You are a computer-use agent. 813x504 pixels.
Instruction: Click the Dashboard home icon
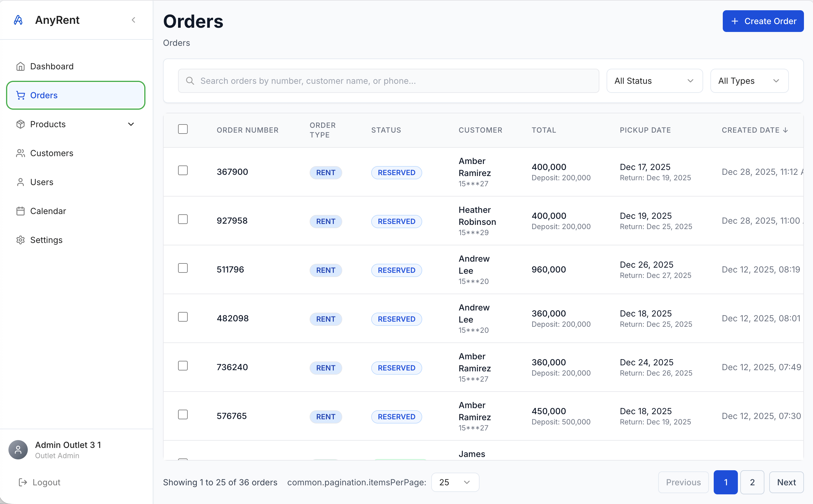click(20, 66)
